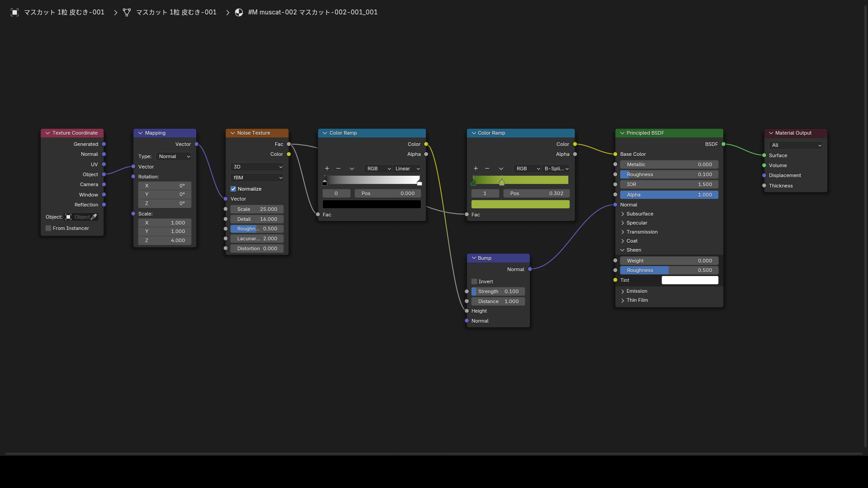The height and width of the screenshot is (488, 868).
Task: Open Mapping Type dropdown set to Normal
Action: [x=174, y=156]
